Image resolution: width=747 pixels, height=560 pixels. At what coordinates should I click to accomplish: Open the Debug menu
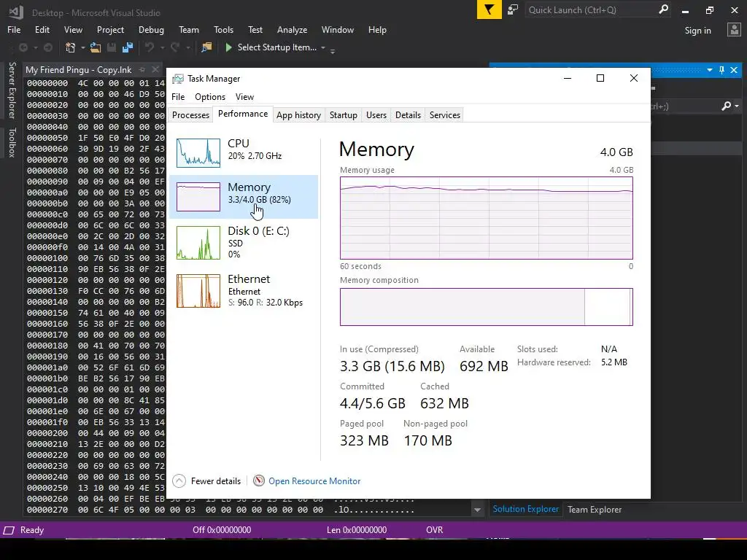(151, 29)
